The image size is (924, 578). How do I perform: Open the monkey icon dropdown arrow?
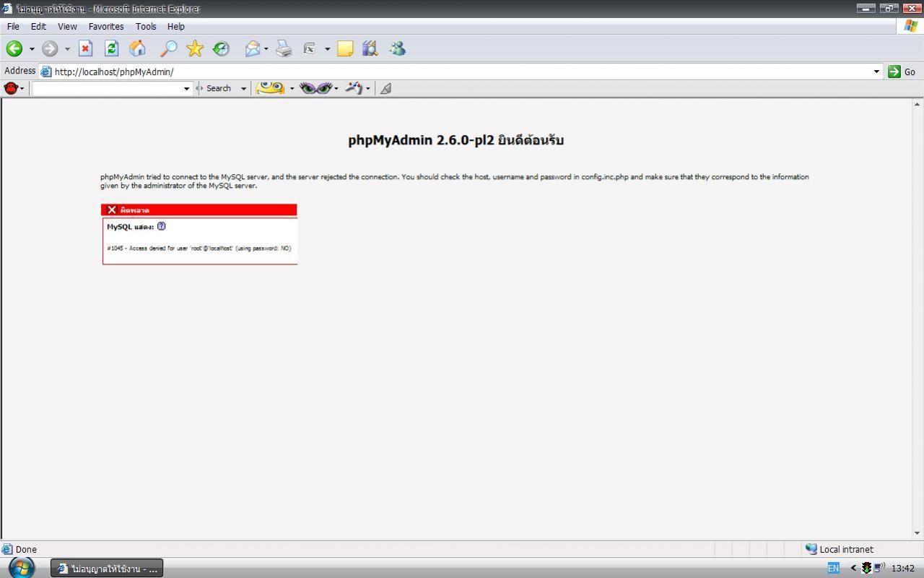click(x=22, y=89)
